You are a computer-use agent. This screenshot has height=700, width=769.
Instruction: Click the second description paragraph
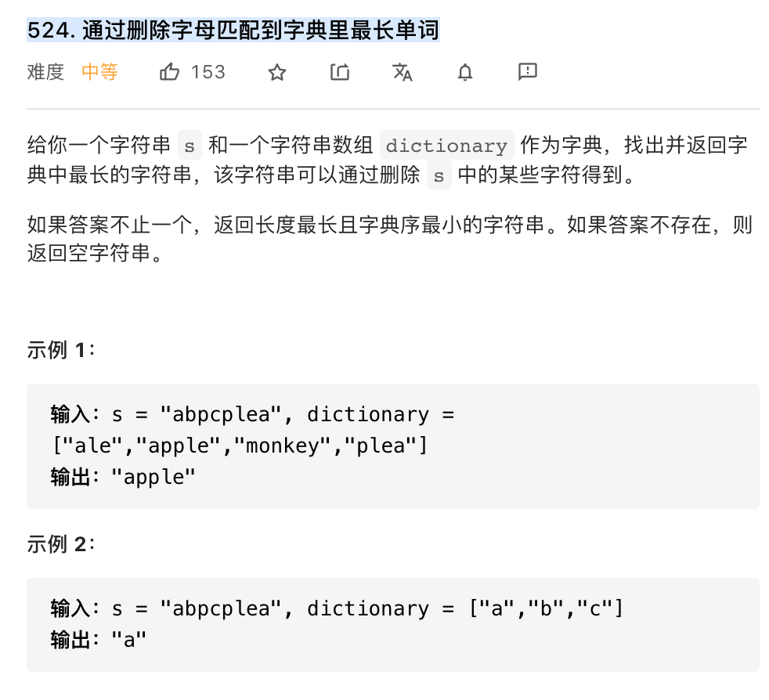(389, 239)
